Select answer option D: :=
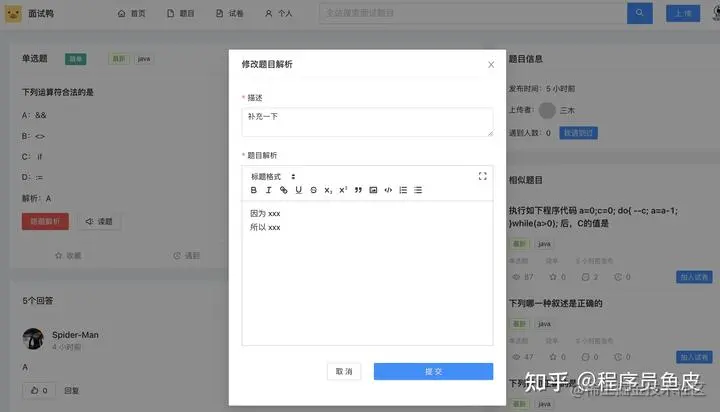This screenshot has width=720, height=412. 32,177
